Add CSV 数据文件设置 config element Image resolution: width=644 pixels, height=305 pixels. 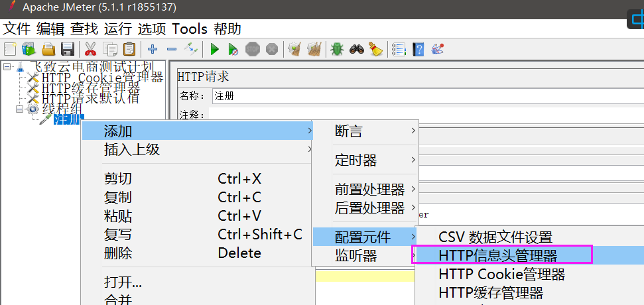pos(530,237)
